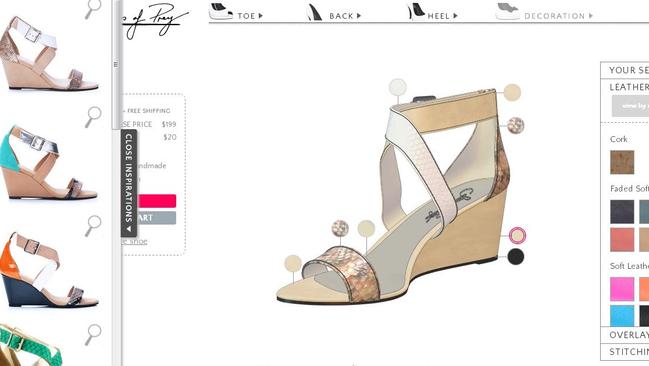Expand the Overlay section
Viewport: 649px width, 366px height.
(625, 335)
